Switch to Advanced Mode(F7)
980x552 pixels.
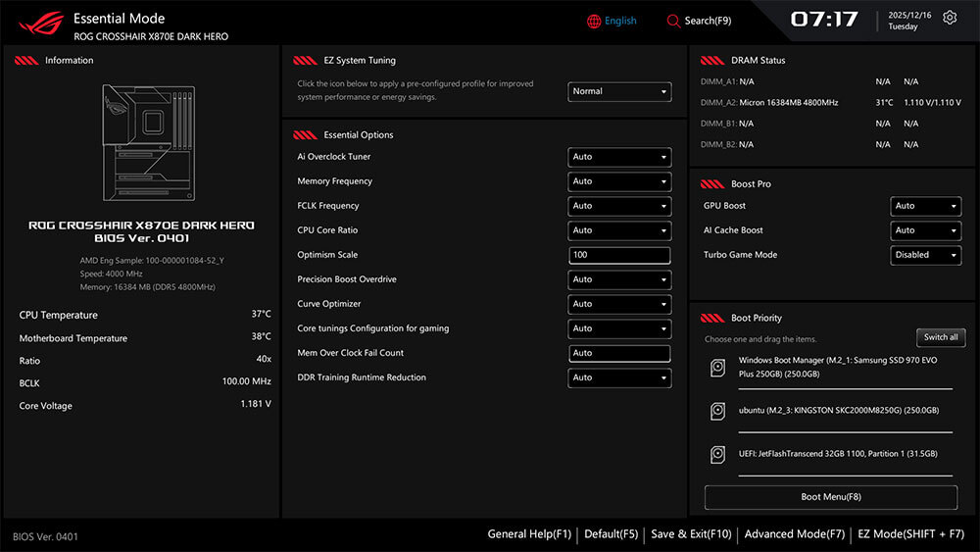tap(794, 534)
